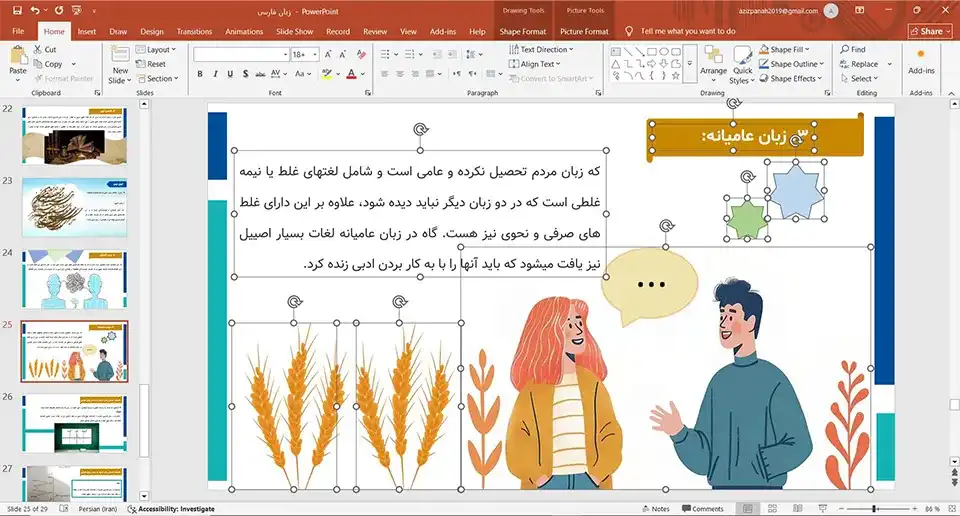Expand Shape Effects dropdown
Image resolution: width=960 pixels, height=516 pixels.
791,78
